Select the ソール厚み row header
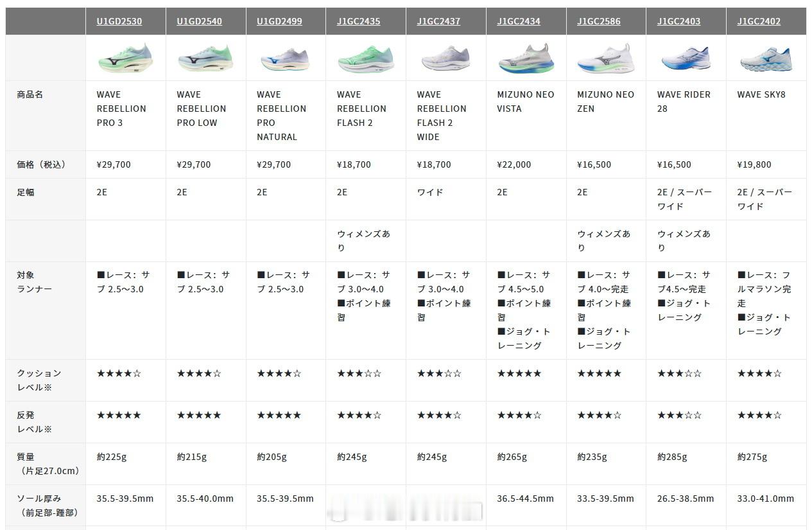This screenshot has width=812, height=530. (x=46, y=506)
